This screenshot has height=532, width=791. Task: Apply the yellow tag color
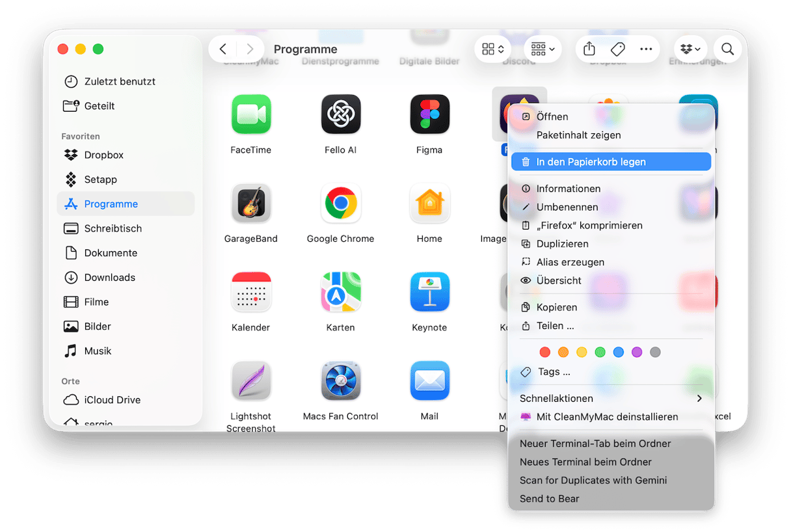[582, 352]
